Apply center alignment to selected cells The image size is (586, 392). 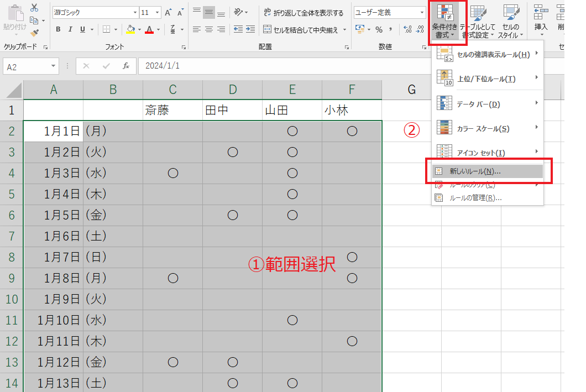tap(208, 29)
